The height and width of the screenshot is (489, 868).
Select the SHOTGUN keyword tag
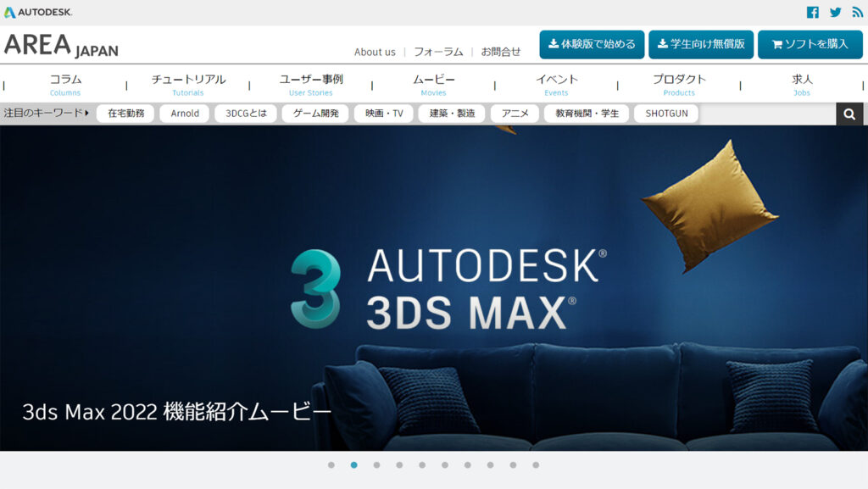coord(666,114)
